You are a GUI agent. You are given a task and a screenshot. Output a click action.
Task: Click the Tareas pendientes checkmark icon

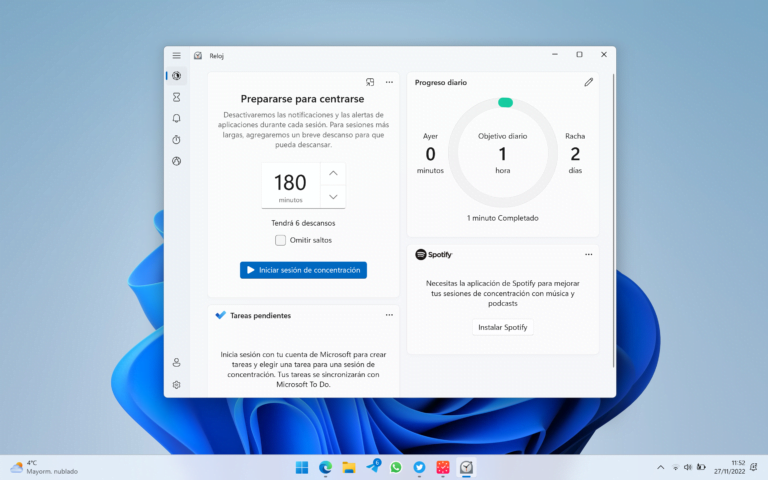(220, 315)
